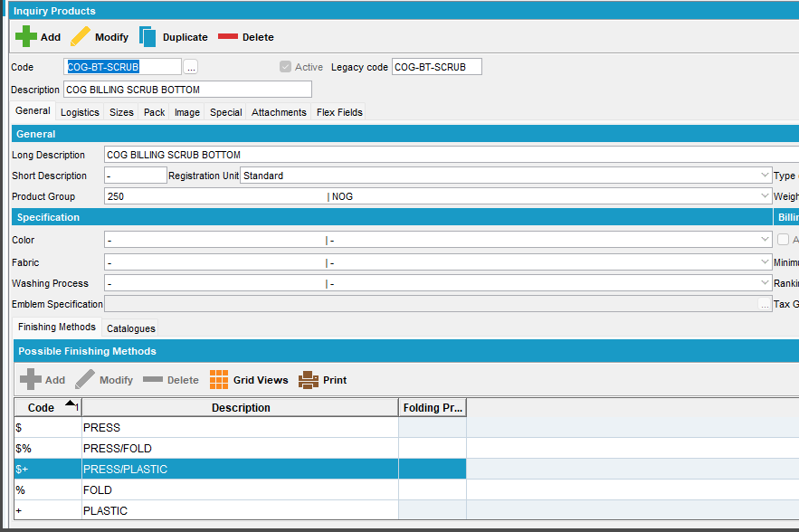Click the red Delete icon in top toolbar
Screen dimensions: 799x532
click(x=228, y=37)
